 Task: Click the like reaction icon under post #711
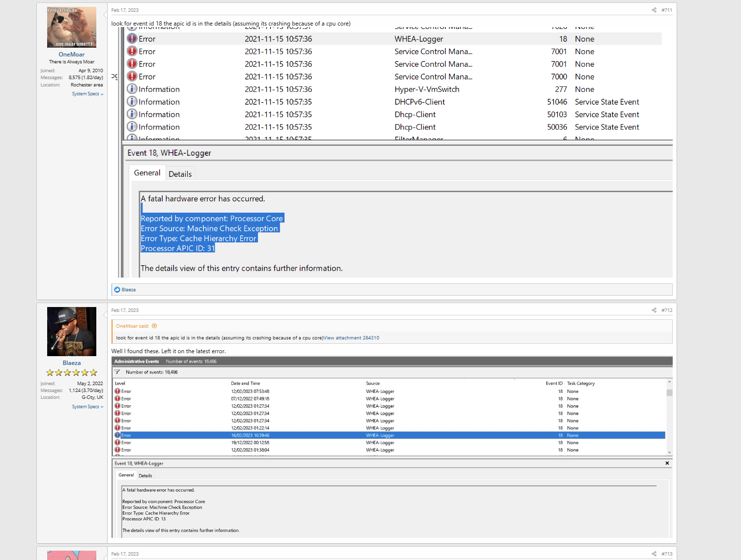pos(117,289)
